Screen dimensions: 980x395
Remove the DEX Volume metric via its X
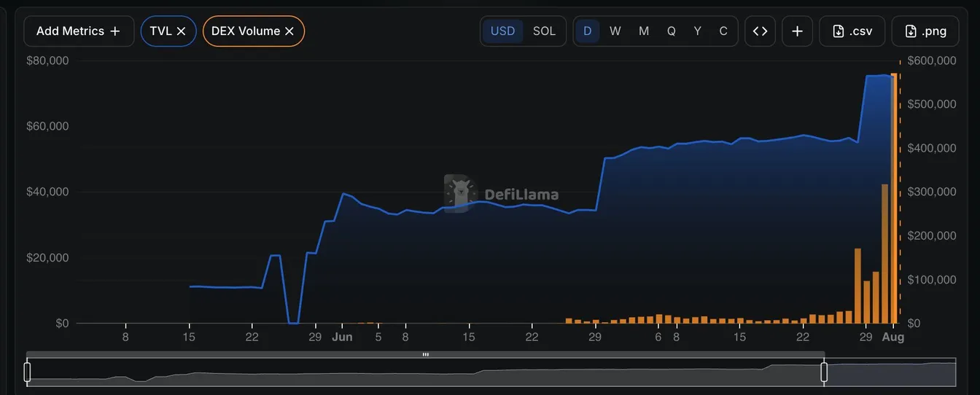pos(289,31)
